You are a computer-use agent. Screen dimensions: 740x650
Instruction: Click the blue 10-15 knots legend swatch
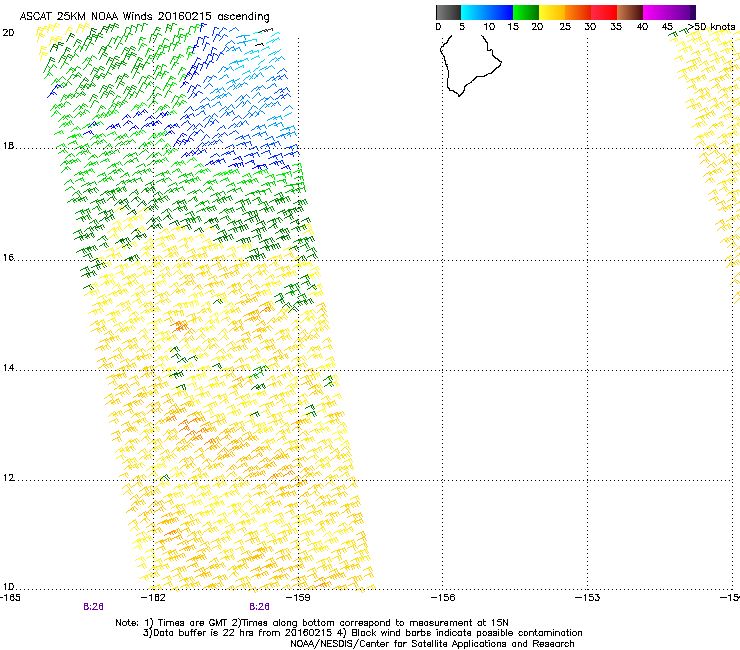[500, 12]
